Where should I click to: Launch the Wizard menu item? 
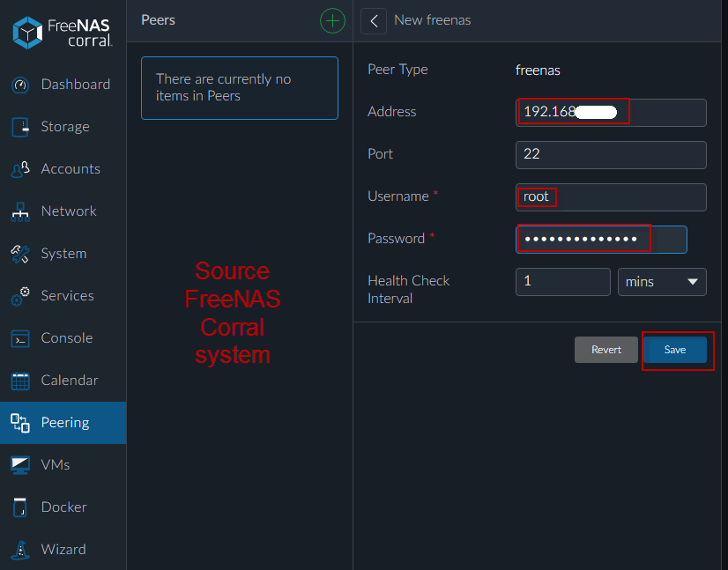click(x=63, y=549)
